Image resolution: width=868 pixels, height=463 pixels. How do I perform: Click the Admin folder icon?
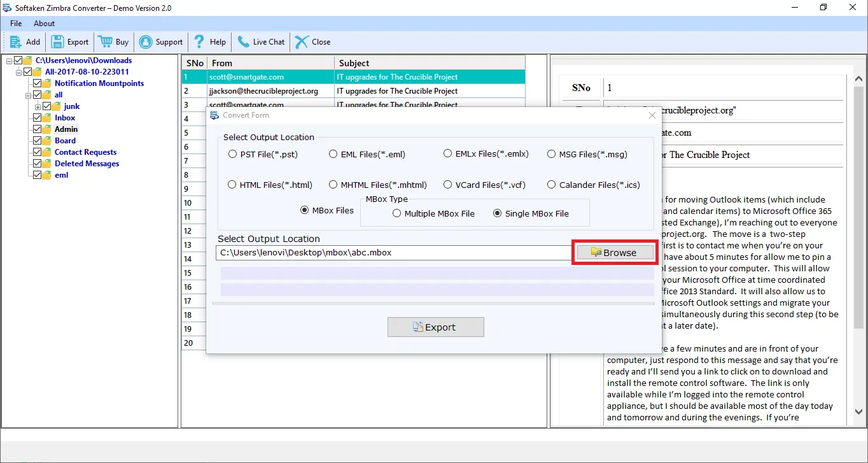point(47,129)
